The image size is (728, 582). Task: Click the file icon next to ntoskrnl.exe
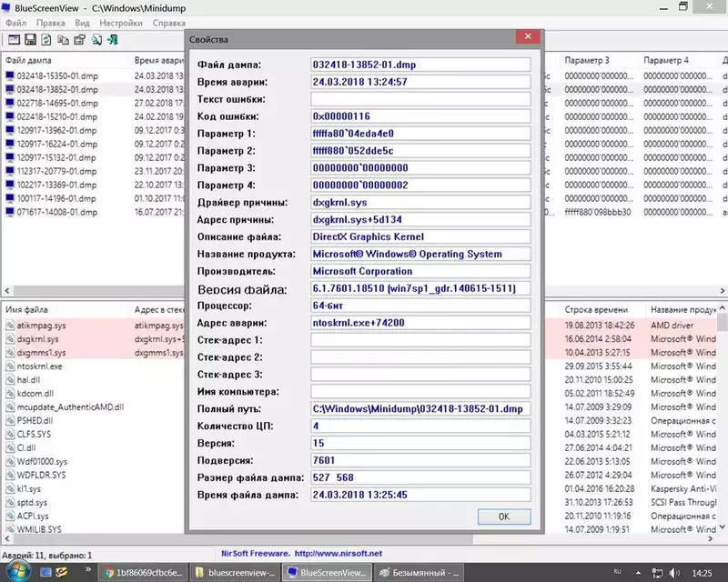[10, 366]
